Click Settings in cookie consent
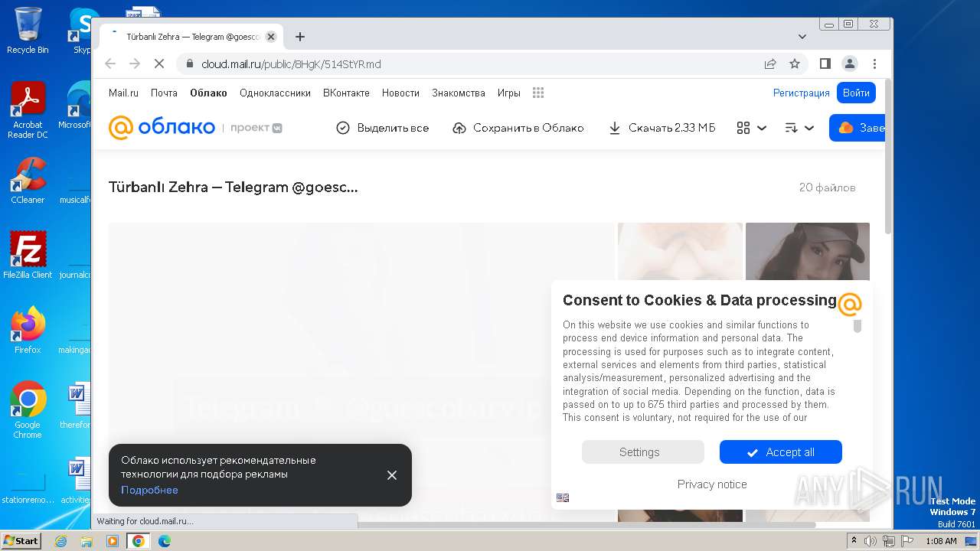 pos(643,452)
